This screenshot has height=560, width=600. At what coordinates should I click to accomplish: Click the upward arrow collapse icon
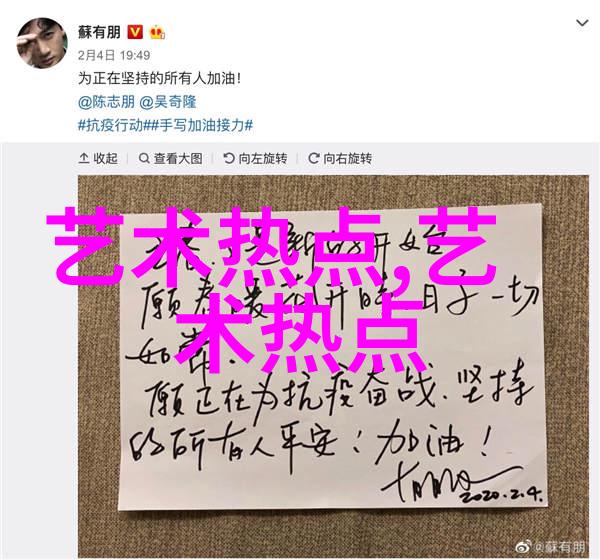84,158
